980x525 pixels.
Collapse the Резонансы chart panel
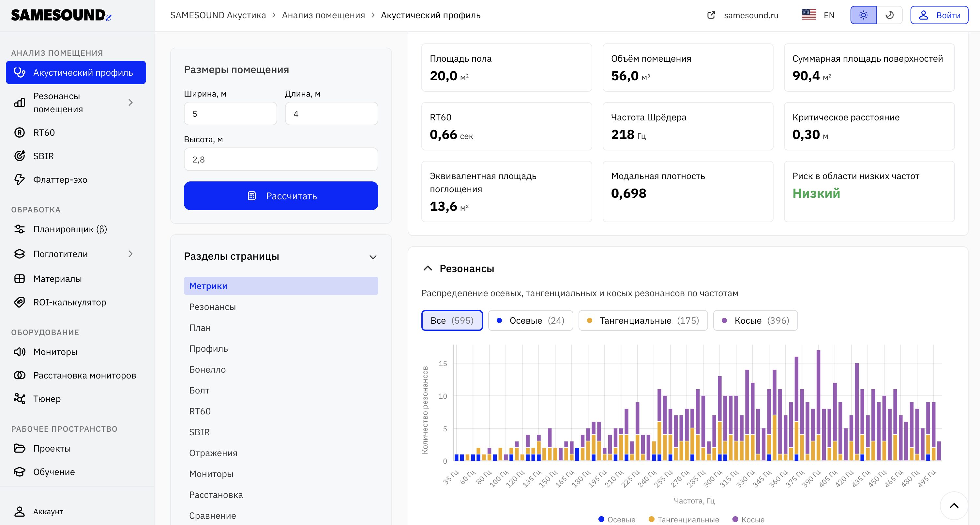(428, 269)
